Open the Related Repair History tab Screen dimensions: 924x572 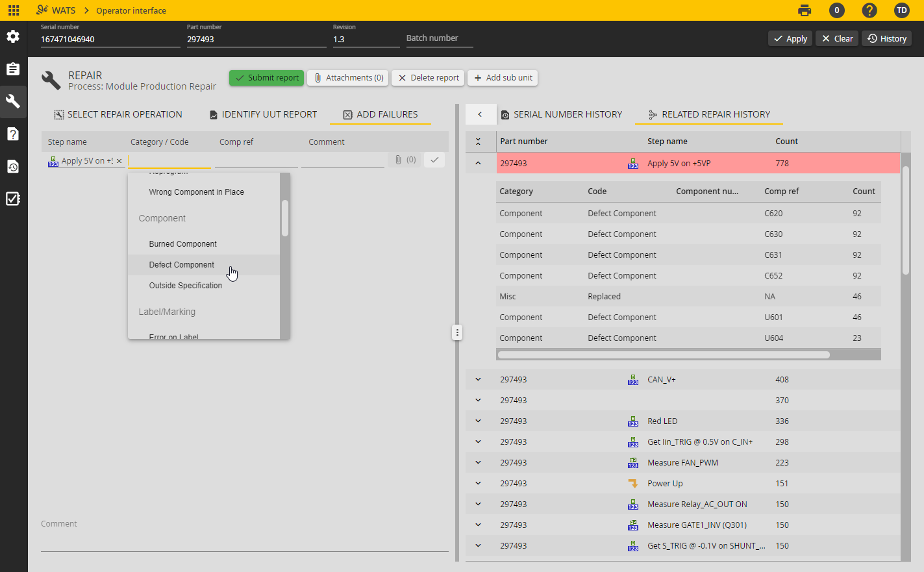pyautogui.click(x=709, y=114)
